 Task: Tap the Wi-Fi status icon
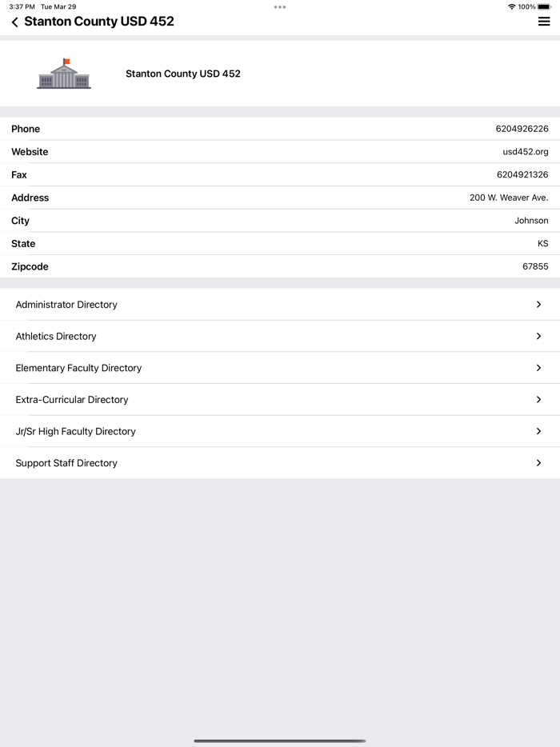coord(512,7)
